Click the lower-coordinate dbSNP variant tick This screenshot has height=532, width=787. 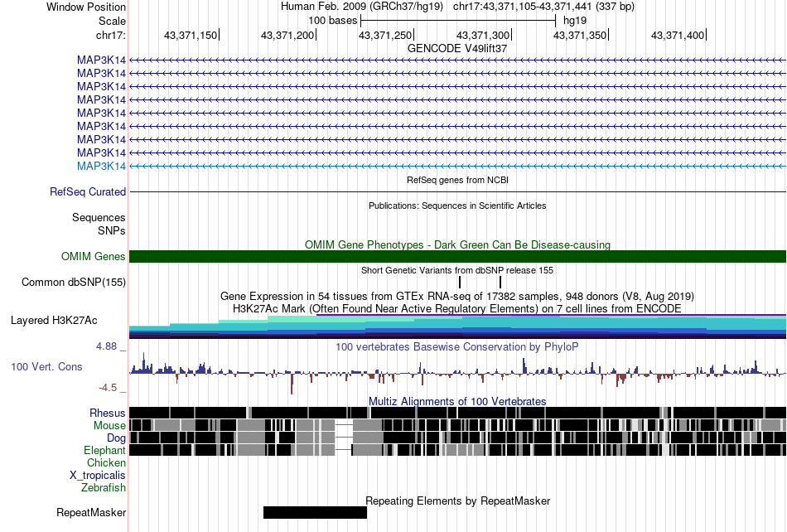(459, 282)
